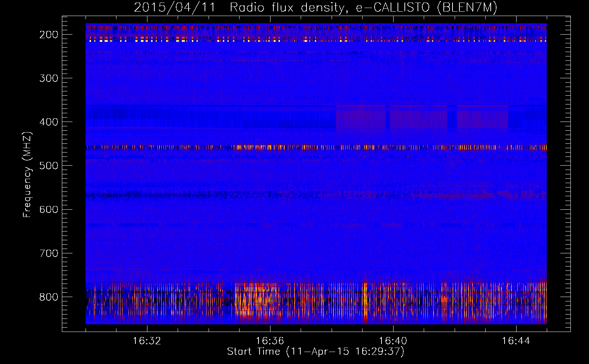This screenshot has height=364, width=589.
Task: Click the 200 frequency tick label
Action: click(x=49, y=35)
